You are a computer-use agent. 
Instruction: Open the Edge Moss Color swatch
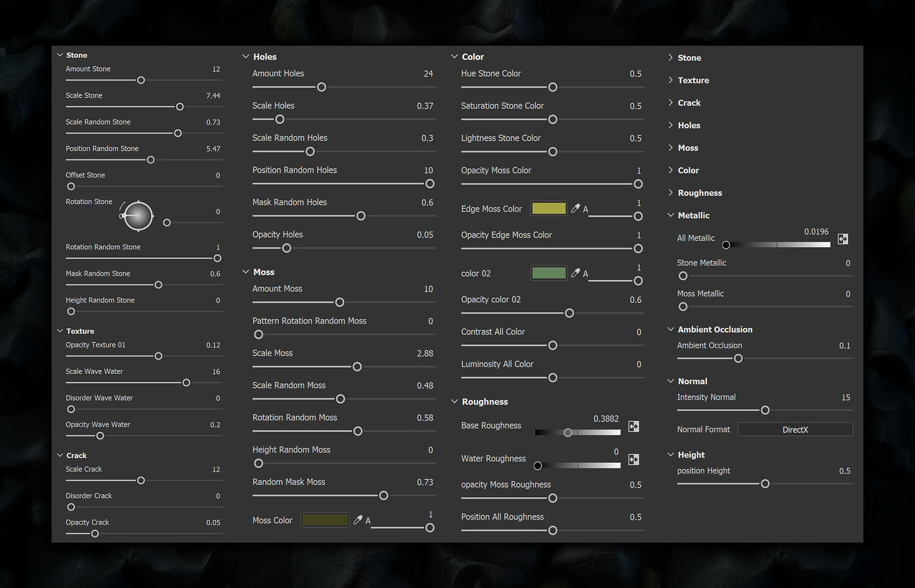[549, 209]
